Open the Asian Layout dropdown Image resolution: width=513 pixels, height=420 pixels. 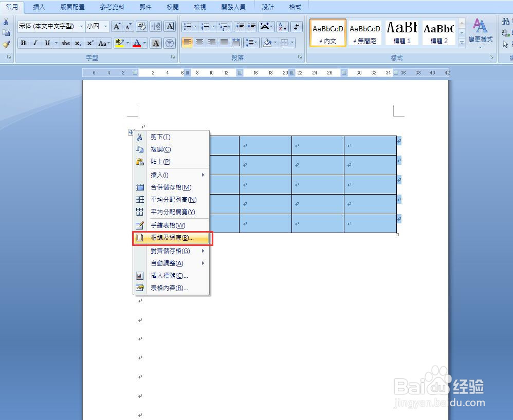tap(267, 27)
